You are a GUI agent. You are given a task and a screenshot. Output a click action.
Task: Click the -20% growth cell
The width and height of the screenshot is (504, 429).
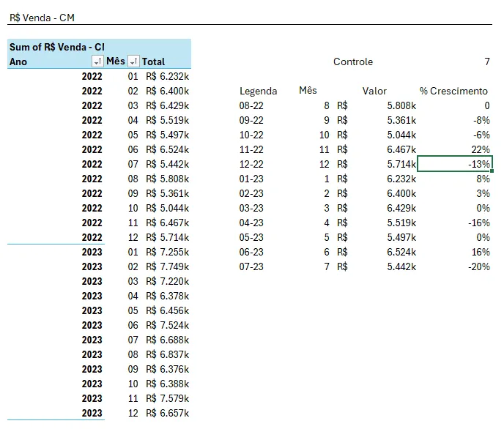[x=479, y=266]
